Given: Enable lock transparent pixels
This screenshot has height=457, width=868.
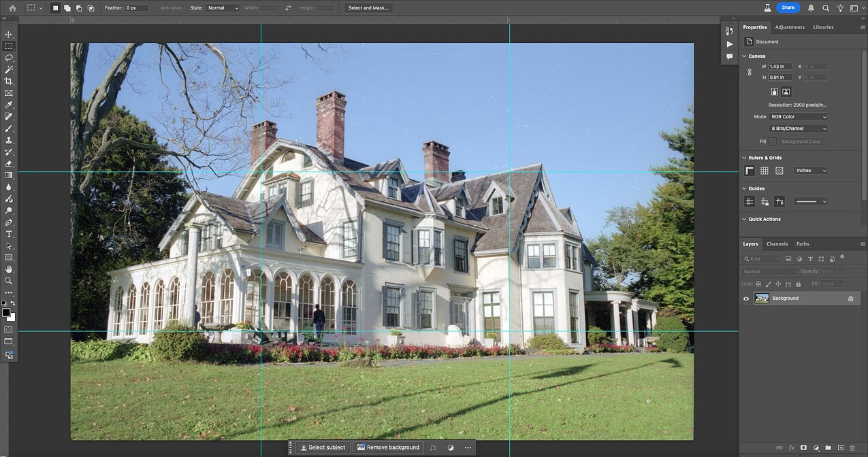Looking at the screenshot, I should (x=758, y=284).
